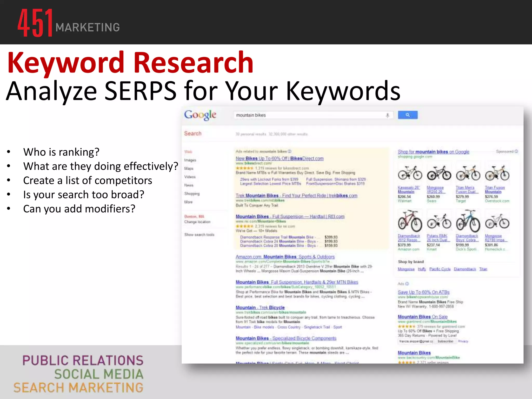The image size is (532, 399).
Task: Expand Show search tools
Action: (x=199, y=235)
